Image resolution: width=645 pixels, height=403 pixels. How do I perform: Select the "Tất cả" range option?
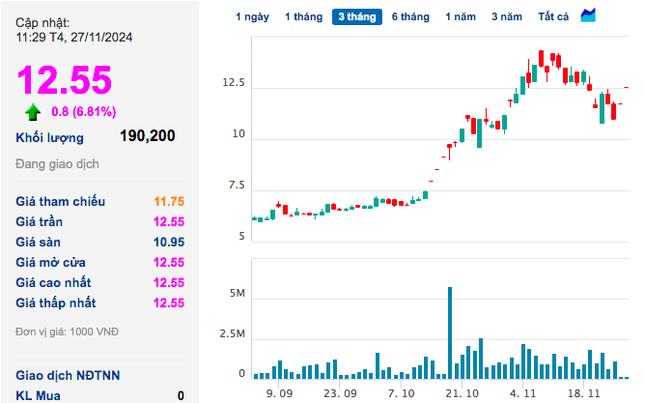(x=553, y=16)
